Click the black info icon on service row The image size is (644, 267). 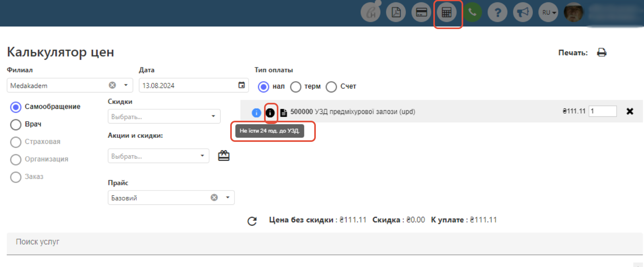pos(270,113)
